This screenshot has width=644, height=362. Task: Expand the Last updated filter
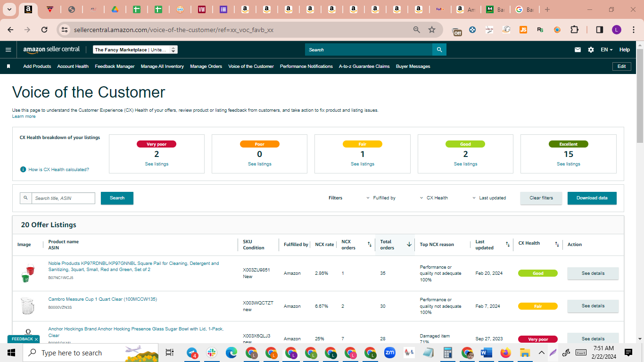[489, 198]
